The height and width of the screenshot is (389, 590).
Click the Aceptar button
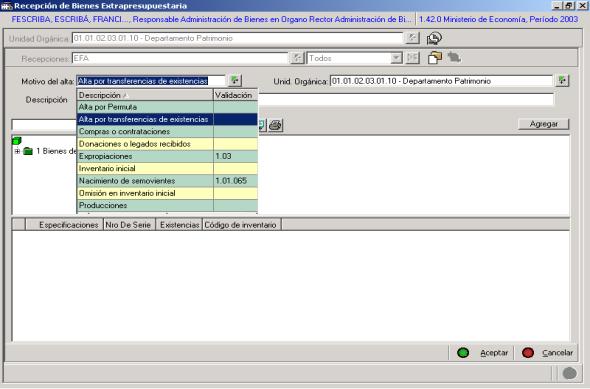(494, 353)
